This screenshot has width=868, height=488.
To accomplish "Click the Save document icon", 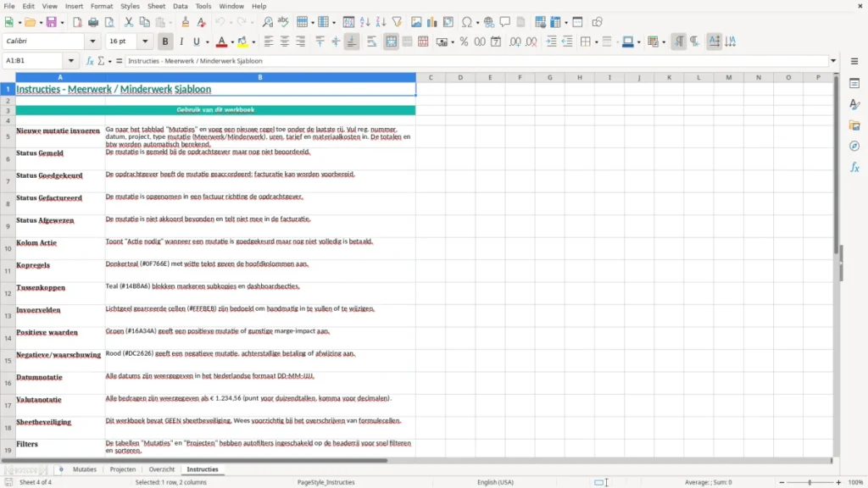I will pyautogui.click(x=51, y=22).
